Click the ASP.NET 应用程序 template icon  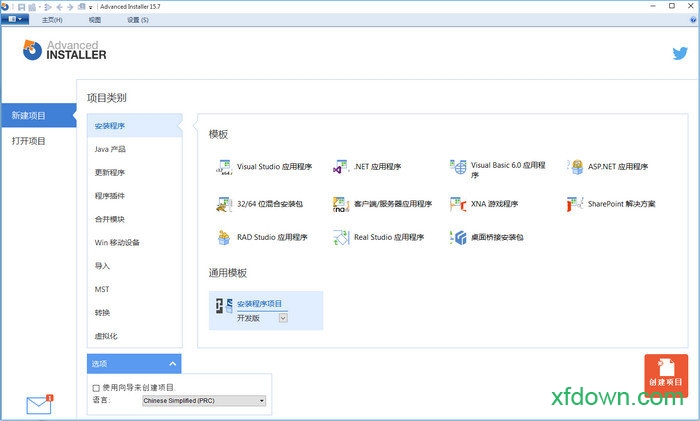(x=575, y=167)
